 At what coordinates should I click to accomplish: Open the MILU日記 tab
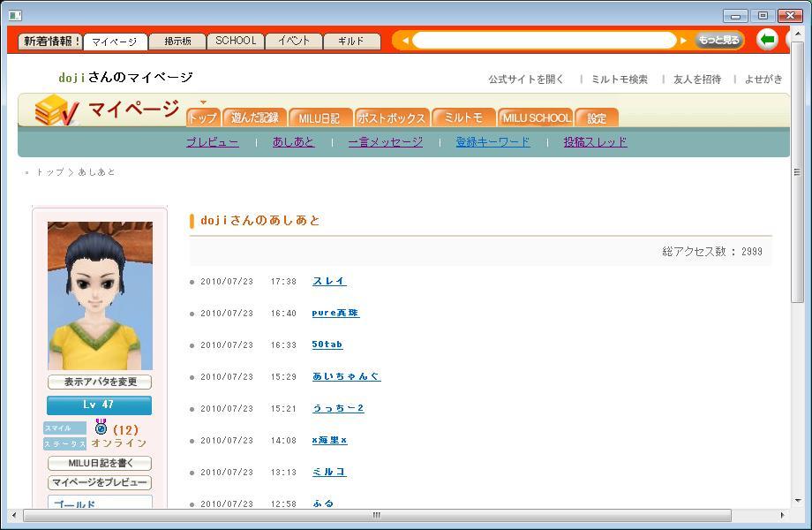[x=319, y=118]
